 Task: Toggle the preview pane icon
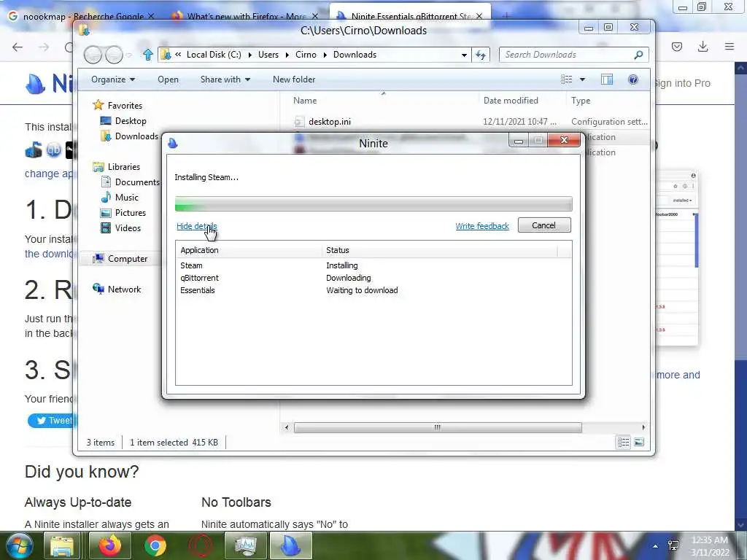(607, 79)
